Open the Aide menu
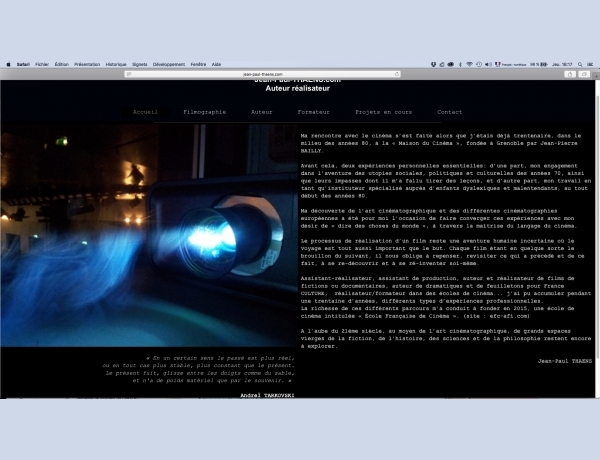Screen dimensions: 600x460 (216, 64)
